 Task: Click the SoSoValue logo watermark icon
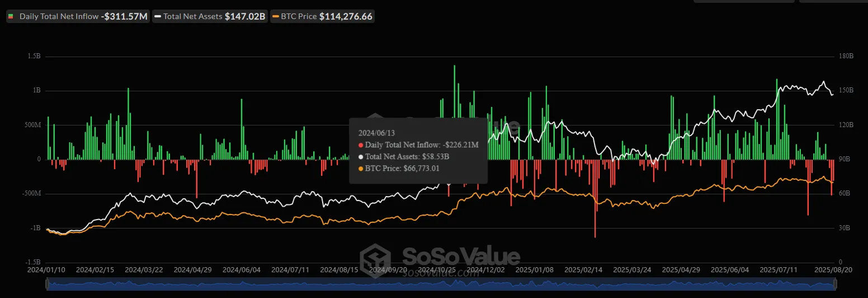pyautogui.click(x=375, y=257)
